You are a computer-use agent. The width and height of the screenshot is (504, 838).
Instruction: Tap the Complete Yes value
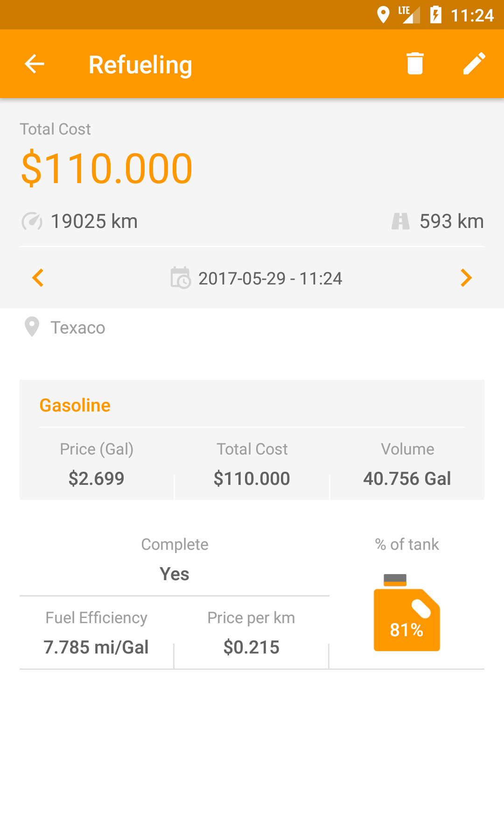pos(175,574)
